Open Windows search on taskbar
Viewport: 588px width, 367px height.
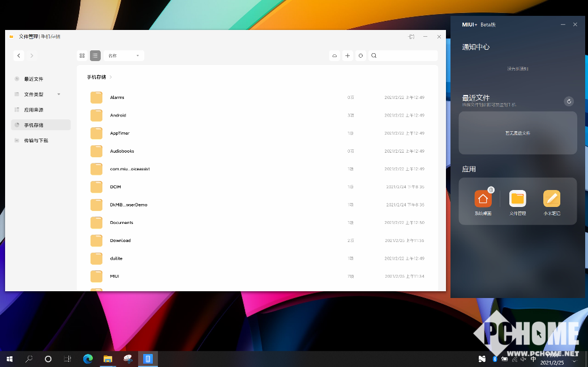click(x=29, y=359)
